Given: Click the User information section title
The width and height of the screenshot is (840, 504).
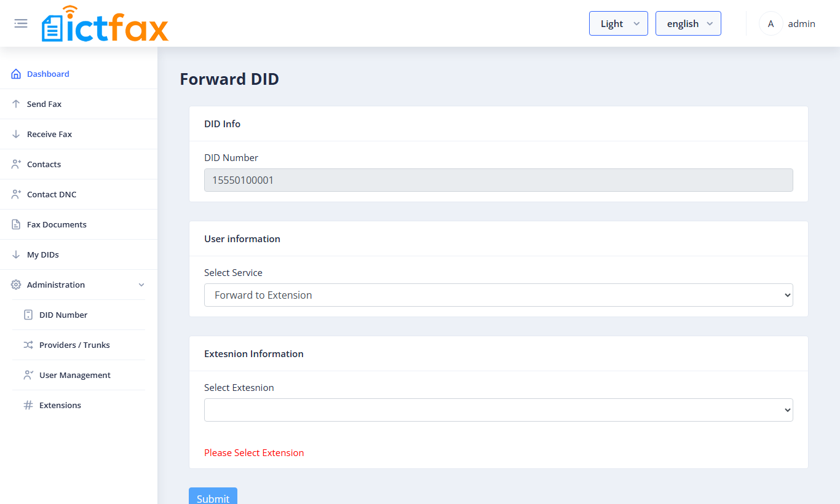Looking at the screenshot, I should pyautogui.click(x=242, y=238).
